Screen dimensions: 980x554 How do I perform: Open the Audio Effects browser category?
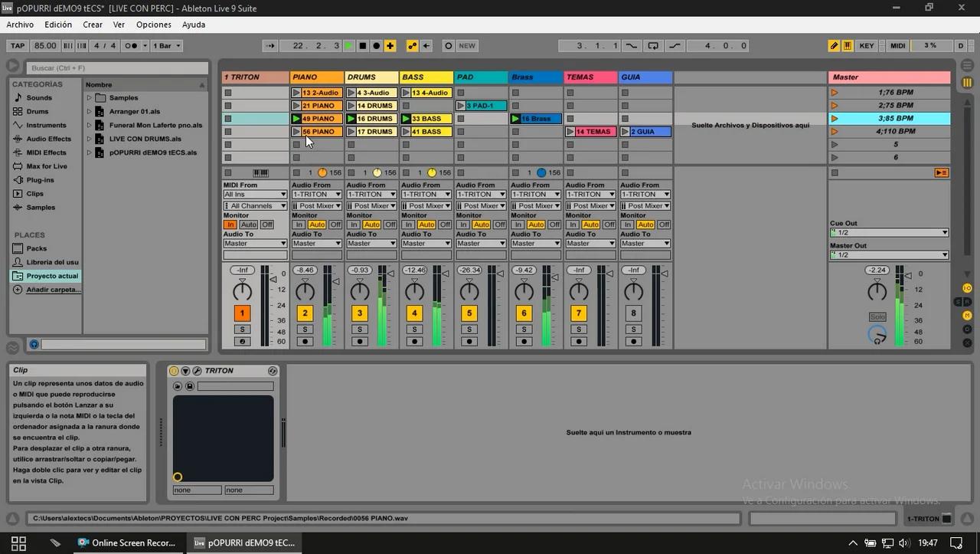click(x=47, y=139)
